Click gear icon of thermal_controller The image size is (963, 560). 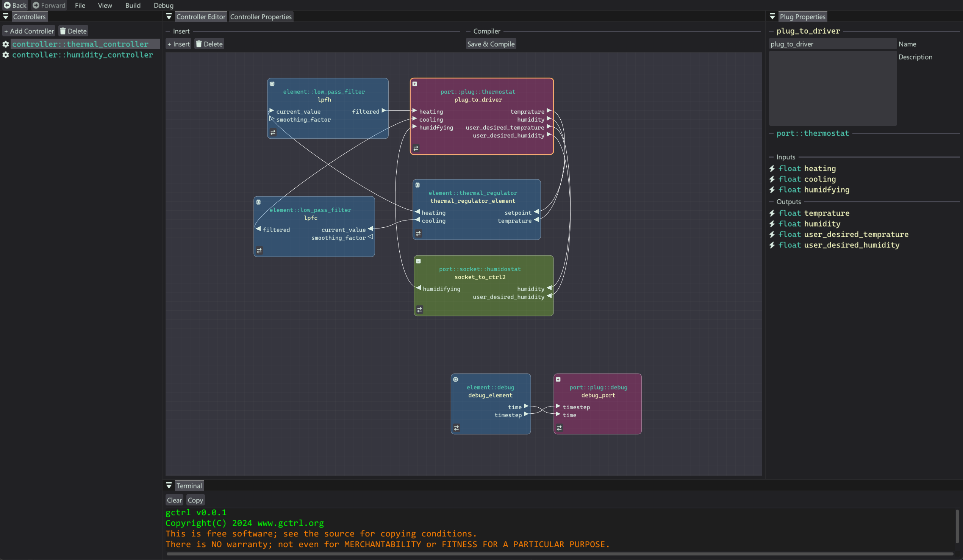(x=6, y=44)
